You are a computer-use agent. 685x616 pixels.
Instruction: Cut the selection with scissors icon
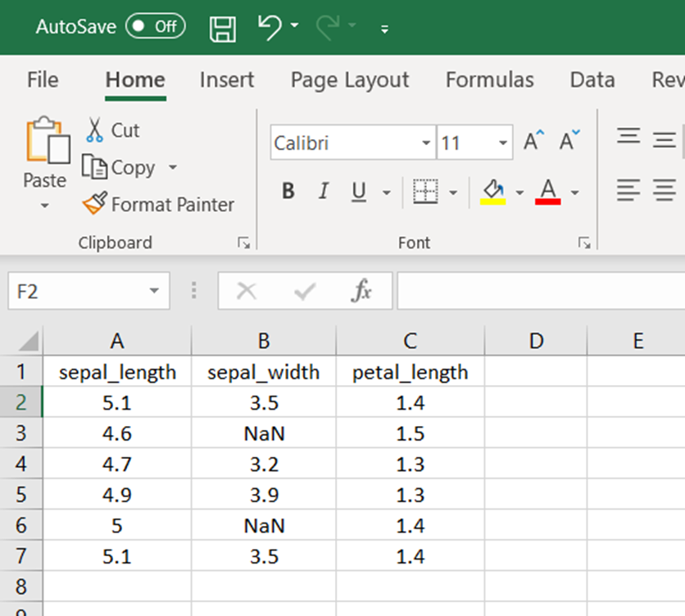(94, 129)
